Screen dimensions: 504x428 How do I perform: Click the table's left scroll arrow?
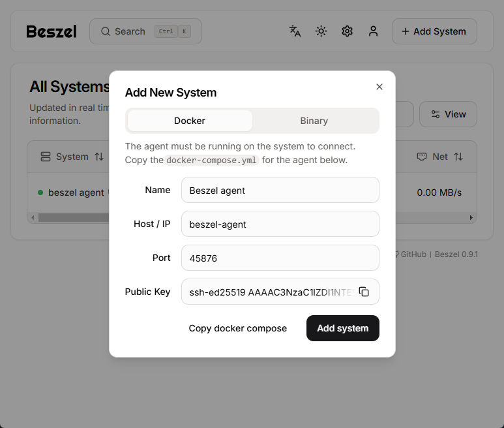tap(33, 218)
